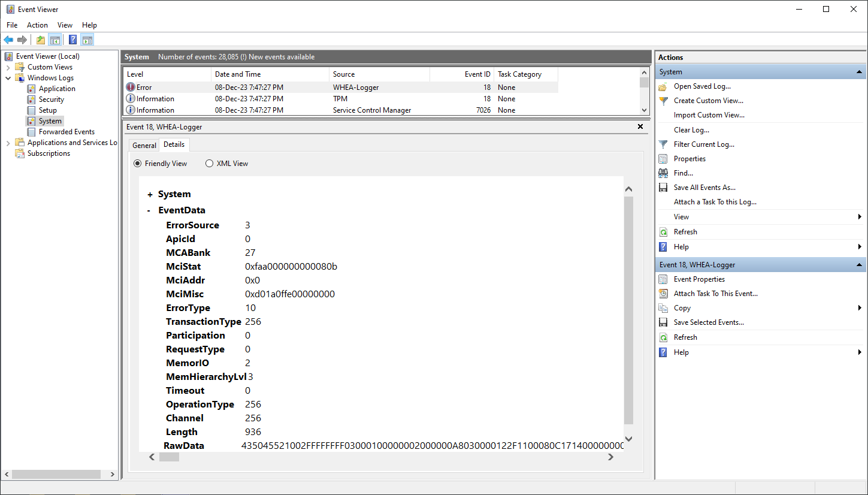Open the View submenu arrow in Actions
This screenshot has height=495, width=868.
(x=860, y=217)
